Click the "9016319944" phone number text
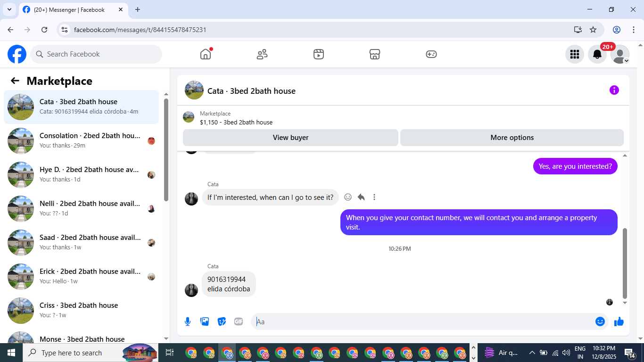This screenshot has height=362, width=644. pos(226,280)
